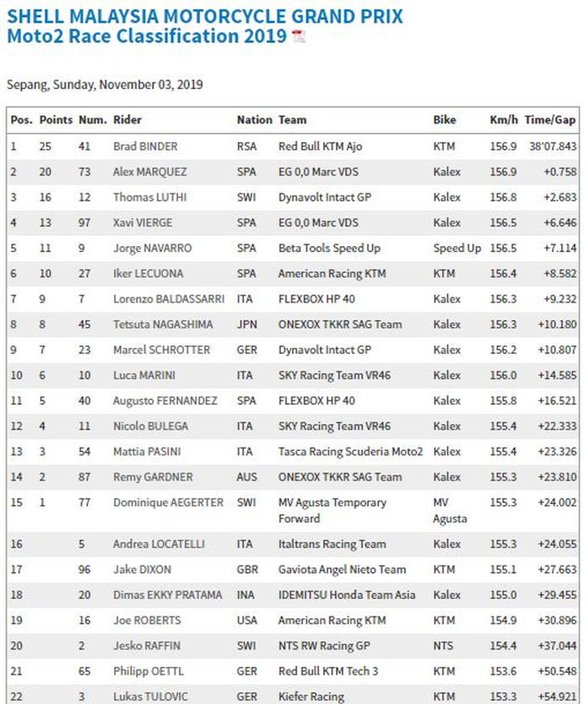Select rider Brad BINDER in the table
588x704 pixels.
pyautogui.click(x=145, y=146)
